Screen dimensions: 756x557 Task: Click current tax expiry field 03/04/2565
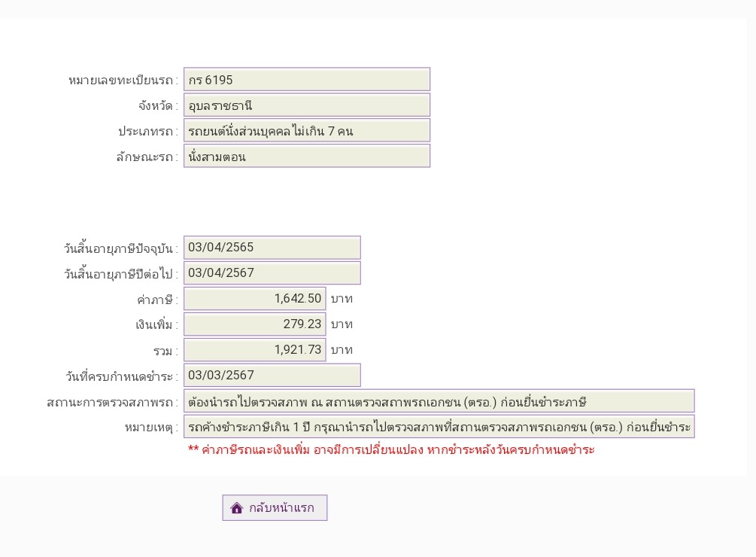[272, 248]
